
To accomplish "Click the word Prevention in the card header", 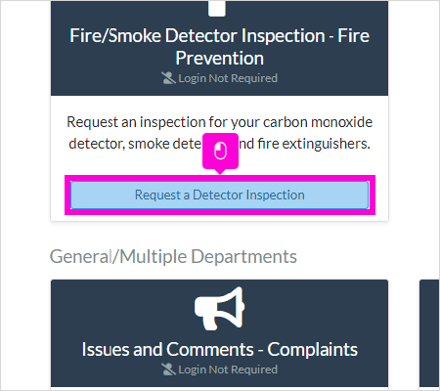I will pyautogui.click(x=220, y=58).
